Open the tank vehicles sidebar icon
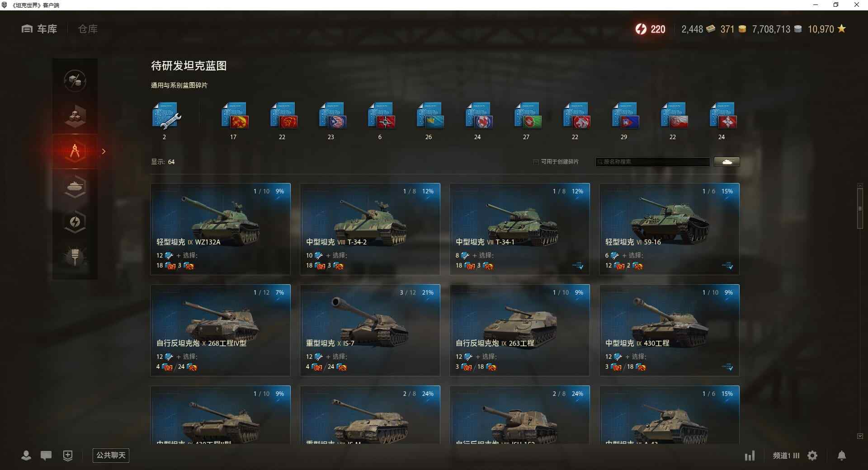The image size is (868, 470). click(x=75, y=186)
